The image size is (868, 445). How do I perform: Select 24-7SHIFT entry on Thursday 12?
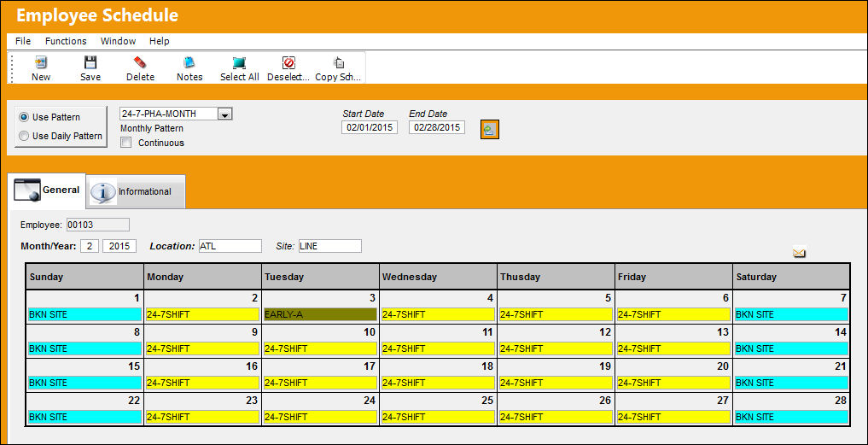pyautogui.click(x=556, y=348)
